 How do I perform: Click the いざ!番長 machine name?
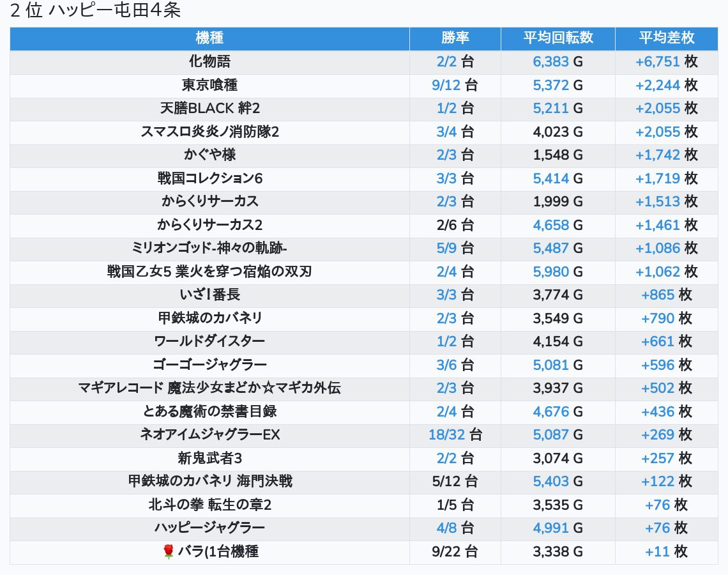(209, 295)
